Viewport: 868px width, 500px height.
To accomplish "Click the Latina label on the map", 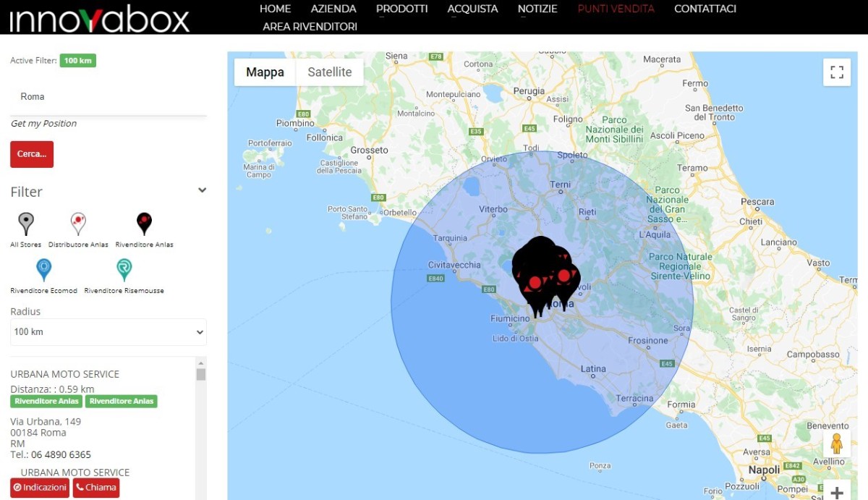I will [593, 369].
